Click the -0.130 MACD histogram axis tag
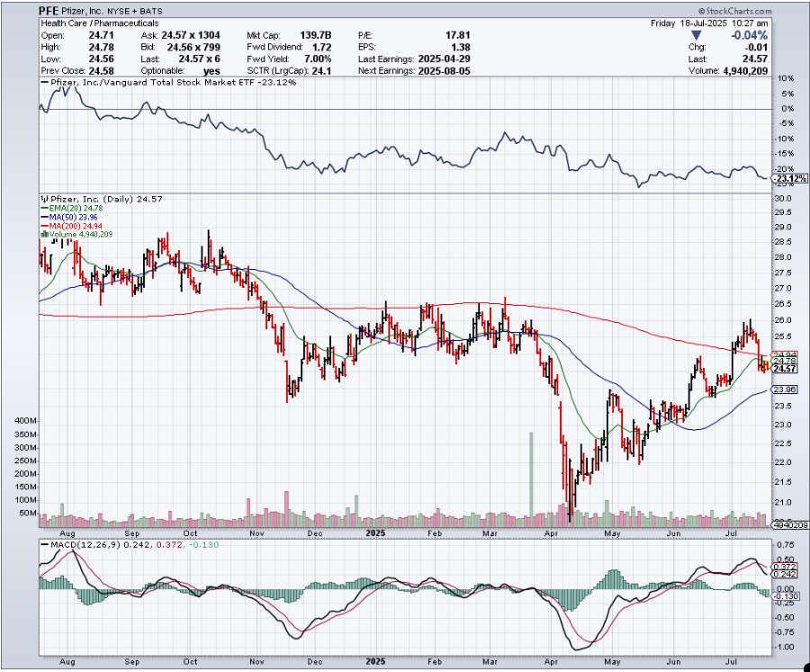 pos(787,596)
